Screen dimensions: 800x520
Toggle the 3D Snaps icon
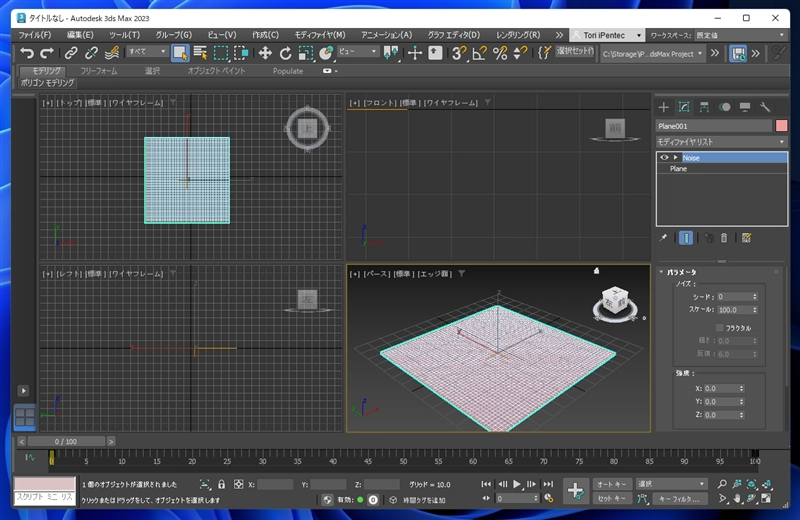(459, 53)
